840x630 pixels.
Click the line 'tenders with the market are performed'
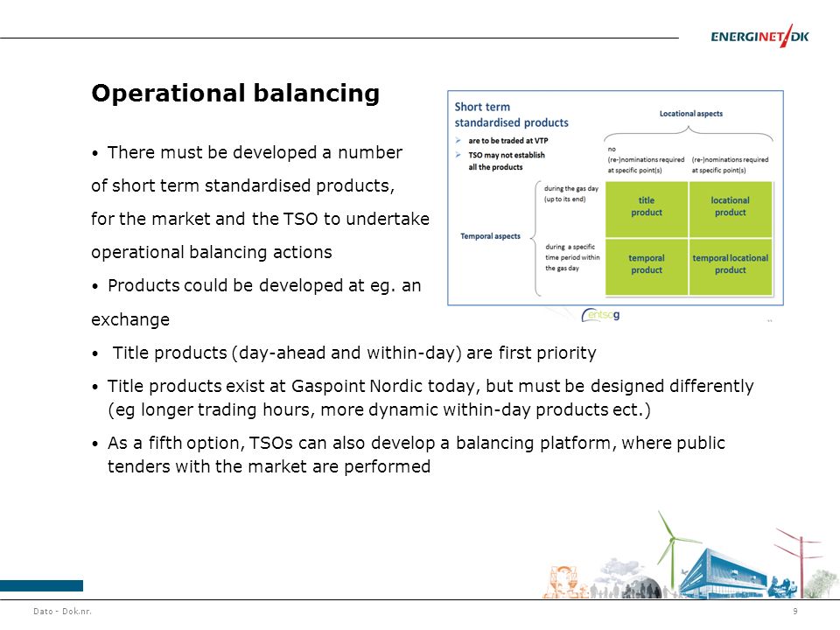(269, 466)
